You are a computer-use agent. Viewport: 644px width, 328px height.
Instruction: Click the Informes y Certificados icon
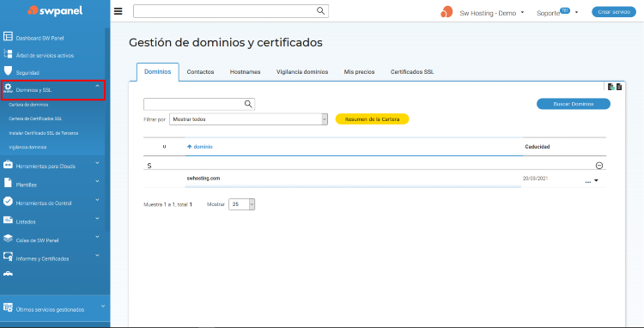point(8,256)
